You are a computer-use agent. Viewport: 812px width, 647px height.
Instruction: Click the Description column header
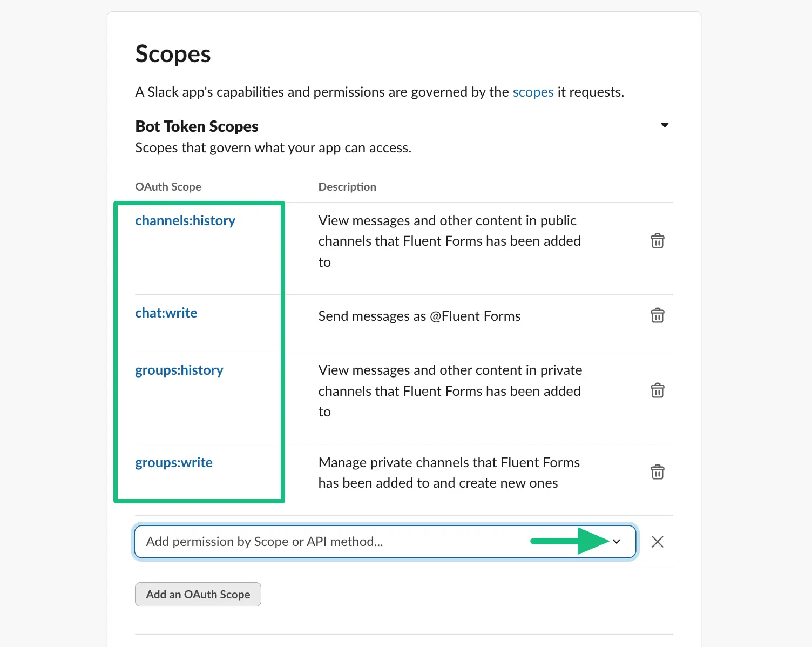[347, 186]
